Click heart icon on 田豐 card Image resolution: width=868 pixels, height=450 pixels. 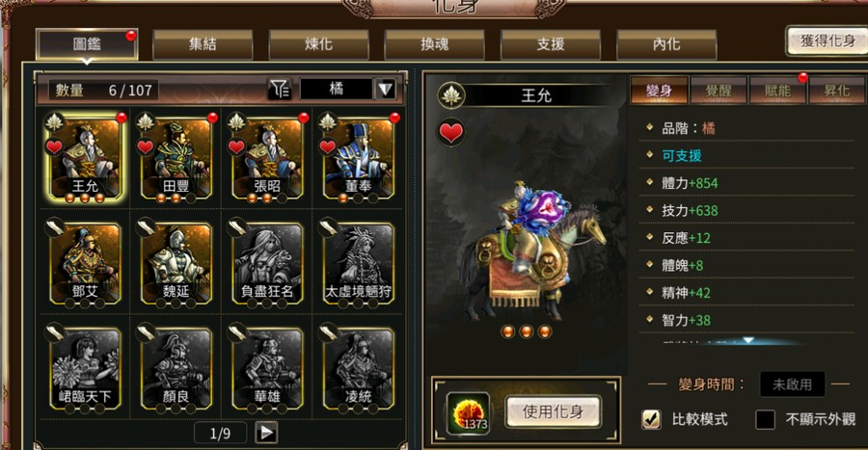tap(145, 147)
